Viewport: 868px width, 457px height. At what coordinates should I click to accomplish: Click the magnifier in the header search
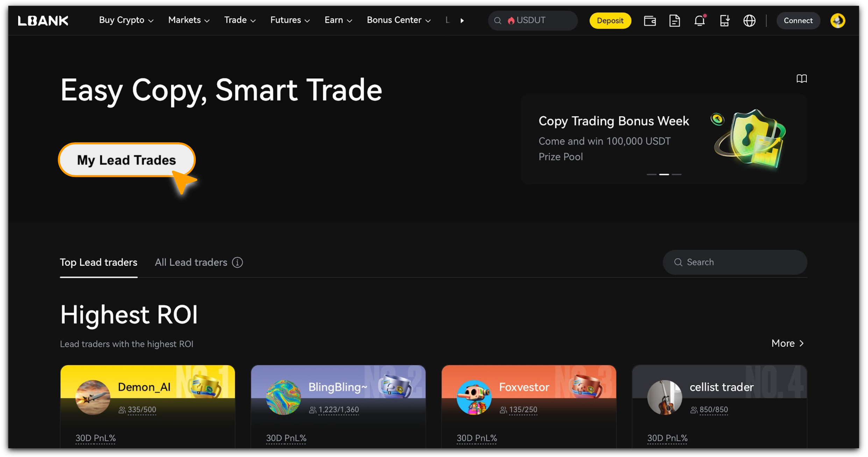(497, 21)
